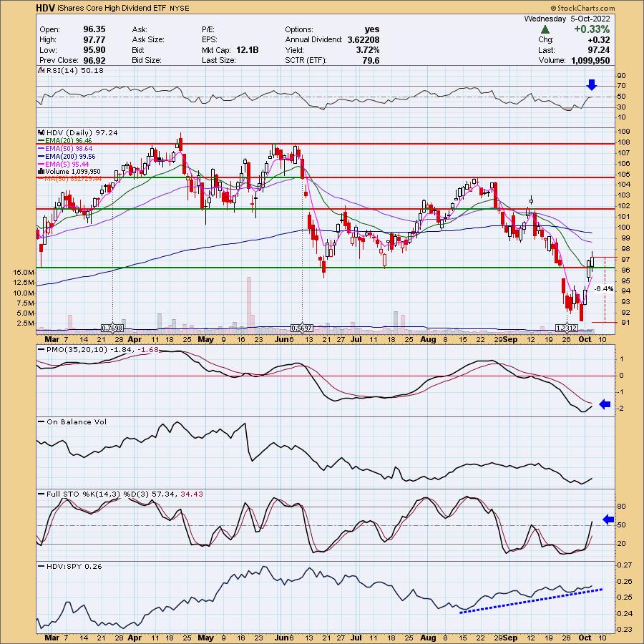Viewport: 644px width, 644px height.
Task: Click the High price 97.77
Action: (x=94, y=40)
